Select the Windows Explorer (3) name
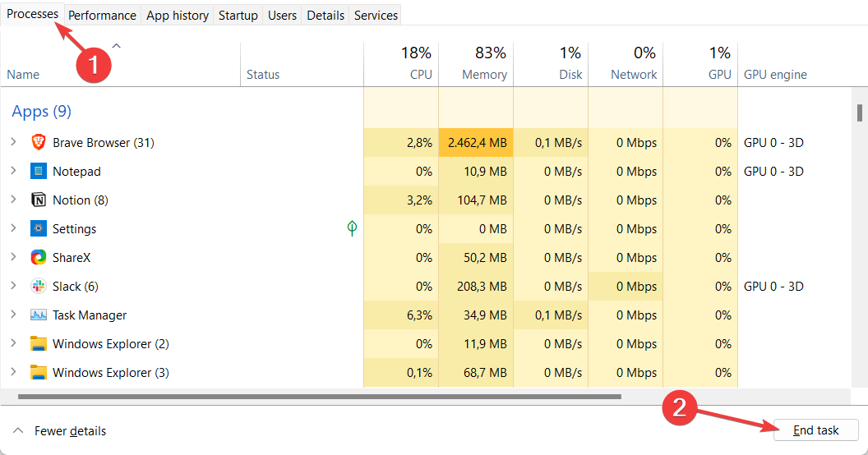868x455 pixels. pos(111,373)
